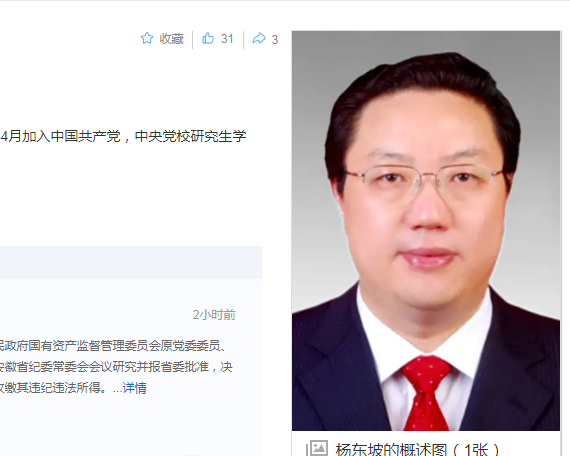570x456 pixels.
Task: Click the news line mentioning 国有资产监督管理委员会
Action: tap(113, 345)
